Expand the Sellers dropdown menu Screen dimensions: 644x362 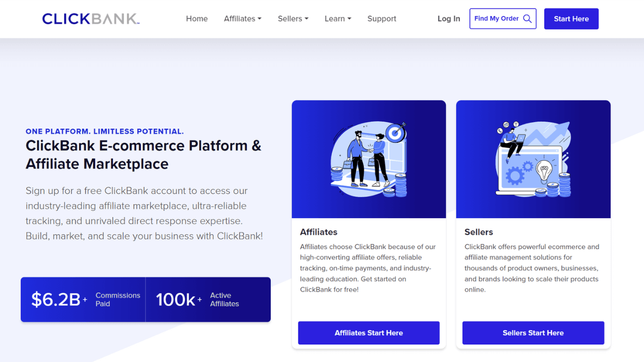coord(293,19)
